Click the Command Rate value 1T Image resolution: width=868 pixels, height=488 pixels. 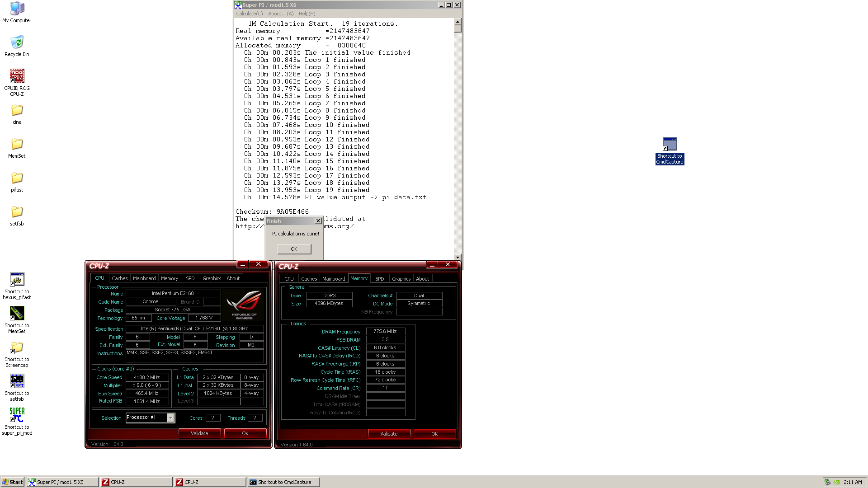(385, 388)
